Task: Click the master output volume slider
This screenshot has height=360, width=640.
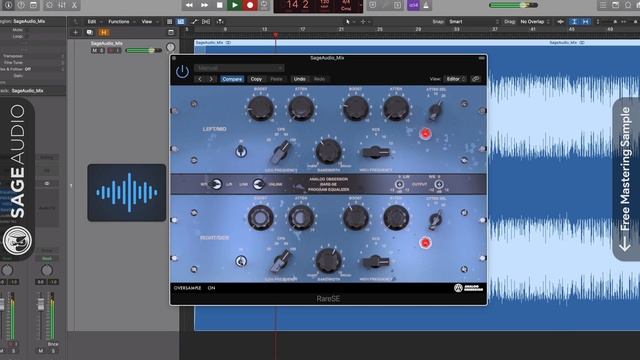Action: [513, 5]
